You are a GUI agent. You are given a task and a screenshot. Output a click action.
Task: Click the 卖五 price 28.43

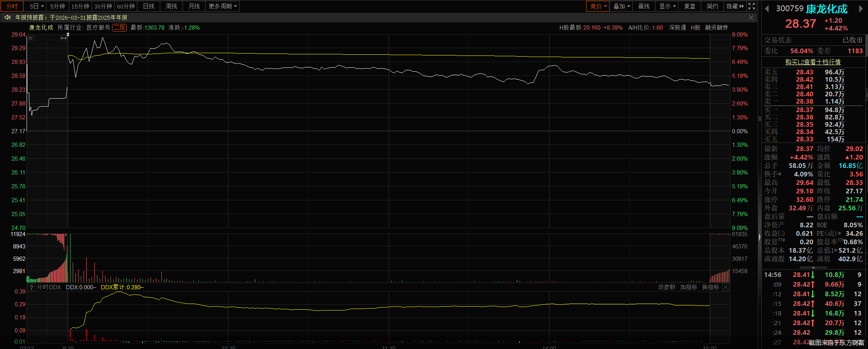(805, 72)
